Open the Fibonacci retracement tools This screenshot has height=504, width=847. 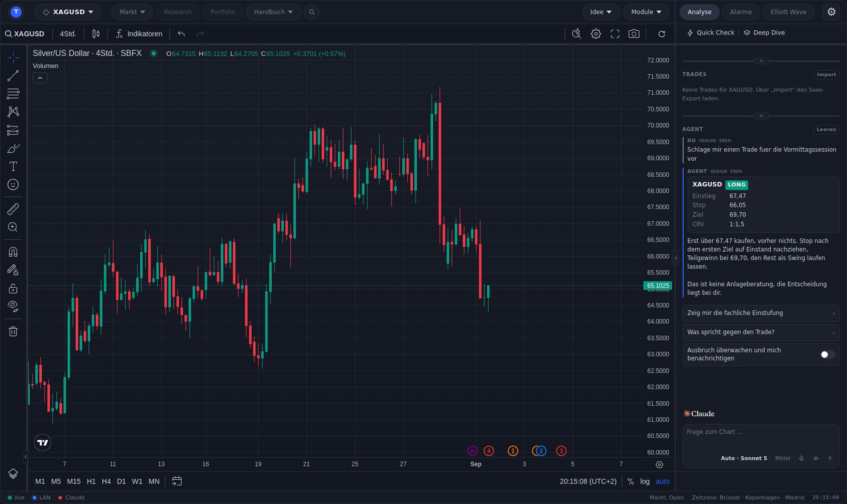[x=13, y=94]
